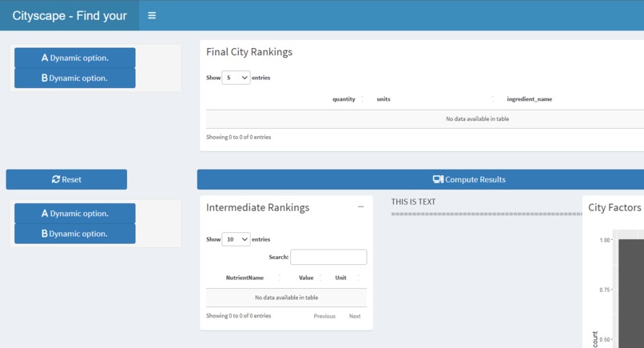The height and width of the screenshot is (348, 644).
Task: Select top B Dynamic option button
Action: [x=75, y=78]
